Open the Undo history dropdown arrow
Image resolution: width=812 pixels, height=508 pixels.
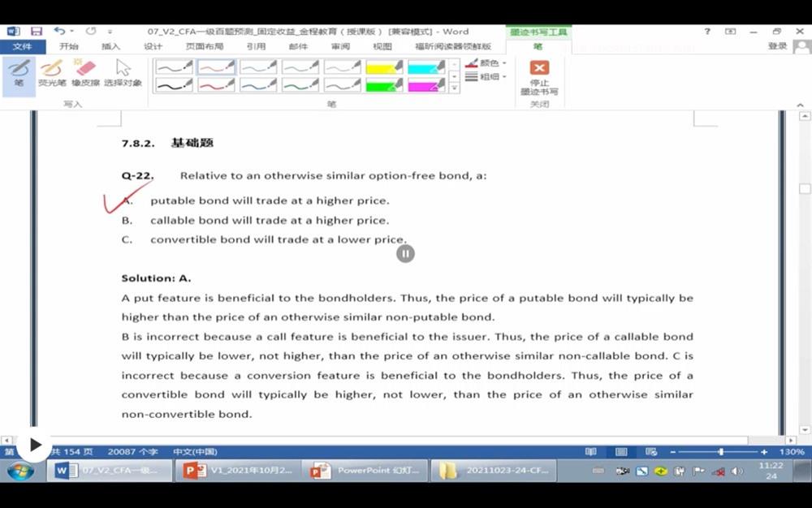click(72, 32)
